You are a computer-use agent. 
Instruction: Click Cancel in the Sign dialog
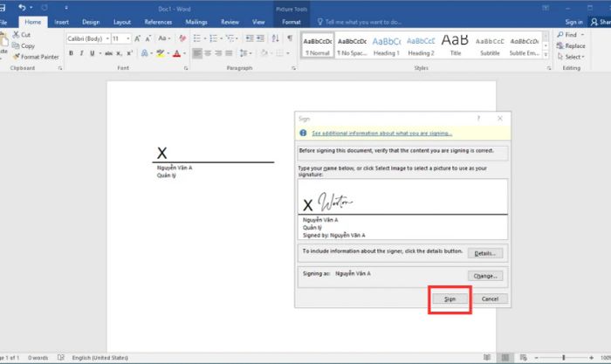coord(490,299)
